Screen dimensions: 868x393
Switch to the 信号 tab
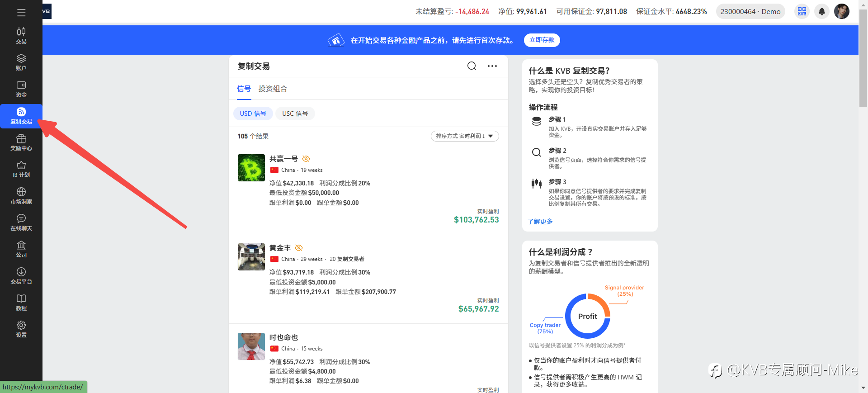[244, 89]
